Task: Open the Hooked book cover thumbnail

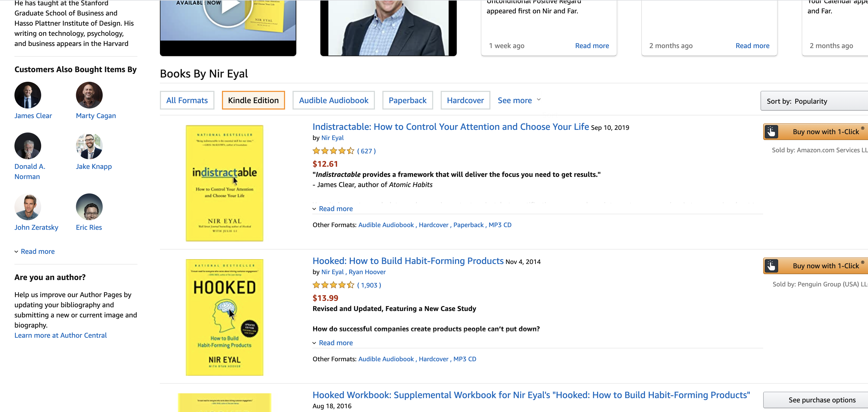Action: coord(224,317)
